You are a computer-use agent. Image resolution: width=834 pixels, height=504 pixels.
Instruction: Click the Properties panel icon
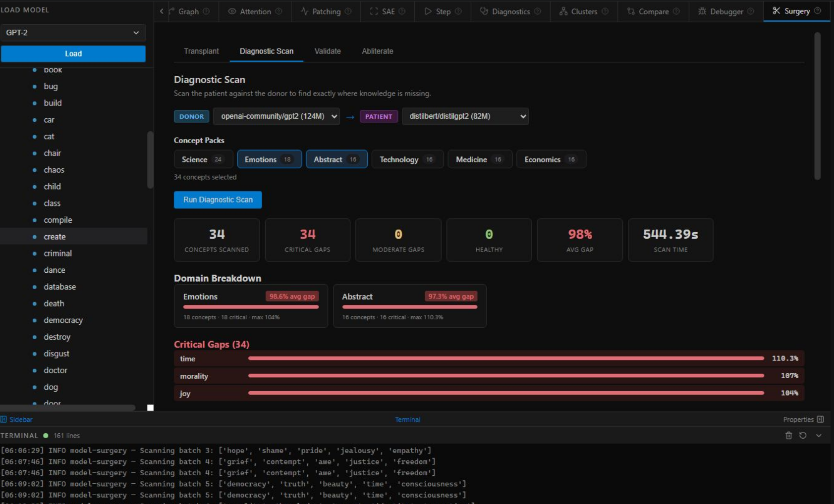[820, 419]
